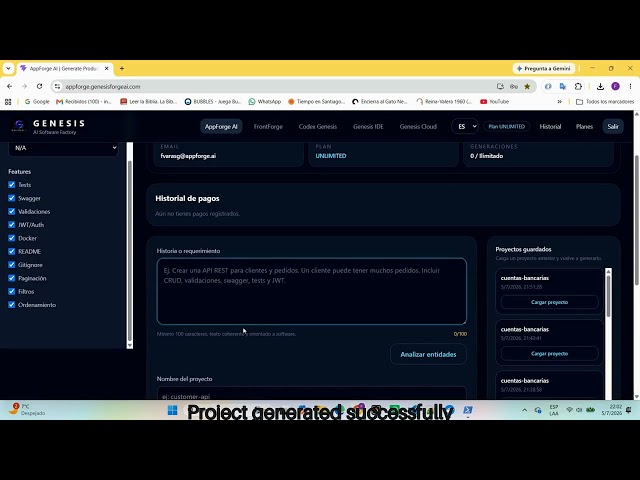Open Chrome three-dot menu

tap(630, 87)
